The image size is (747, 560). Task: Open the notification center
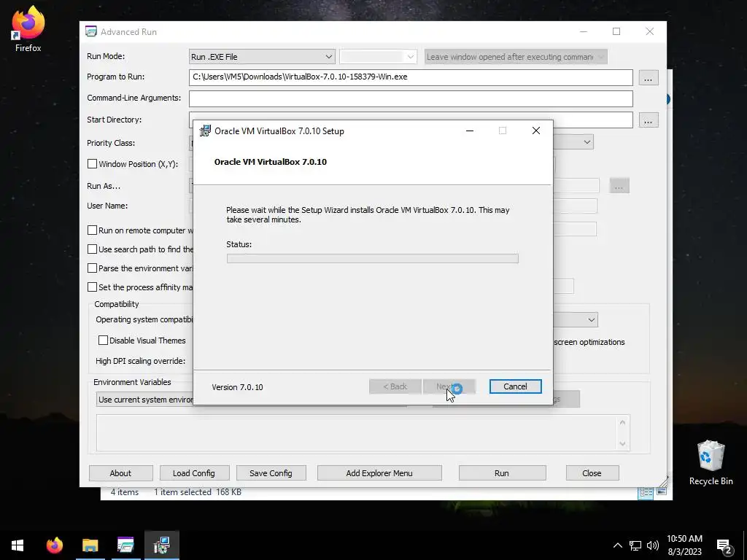coord(724,546)
